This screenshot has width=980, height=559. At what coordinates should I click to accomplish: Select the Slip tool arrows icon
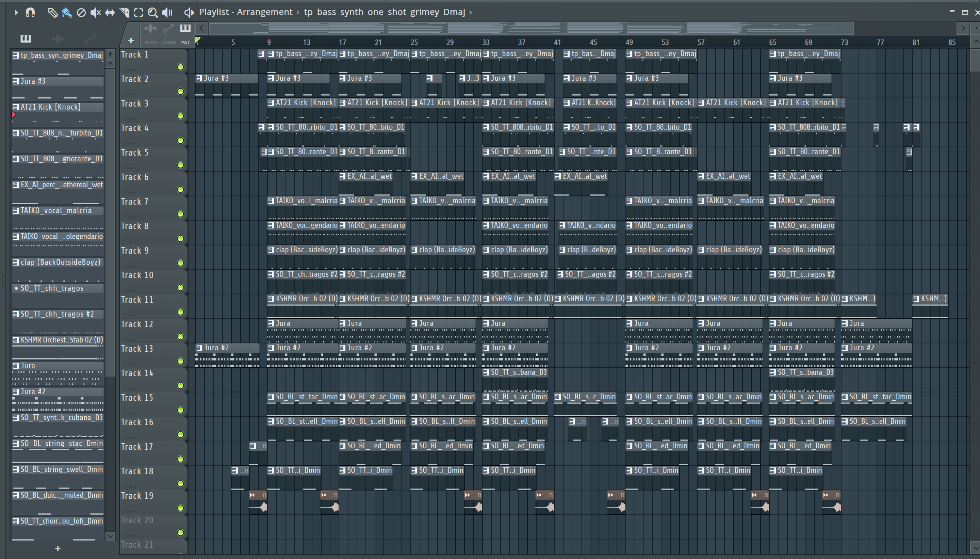[110, 13]
